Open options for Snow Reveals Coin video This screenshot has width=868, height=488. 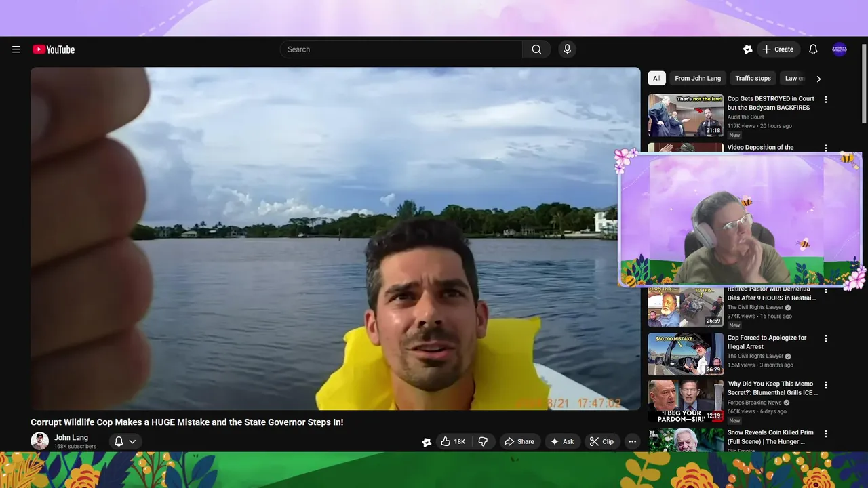(x=825, y=433)
